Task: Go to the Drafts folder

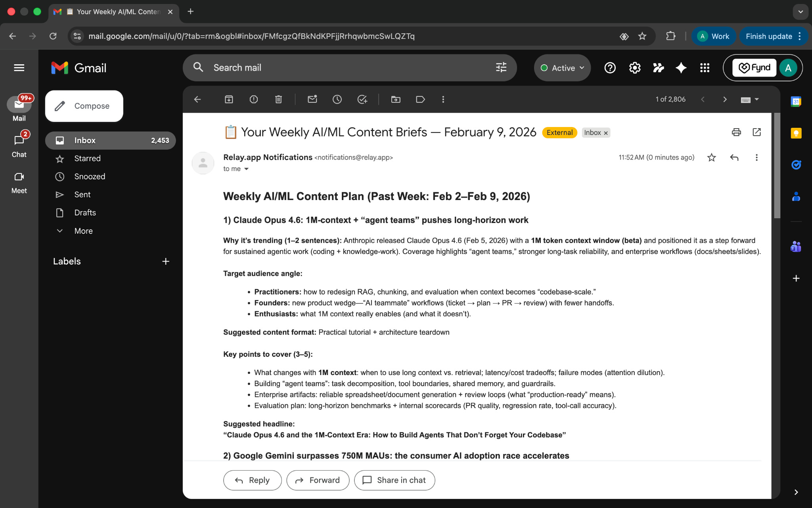Action: click(x=85, y=213)
